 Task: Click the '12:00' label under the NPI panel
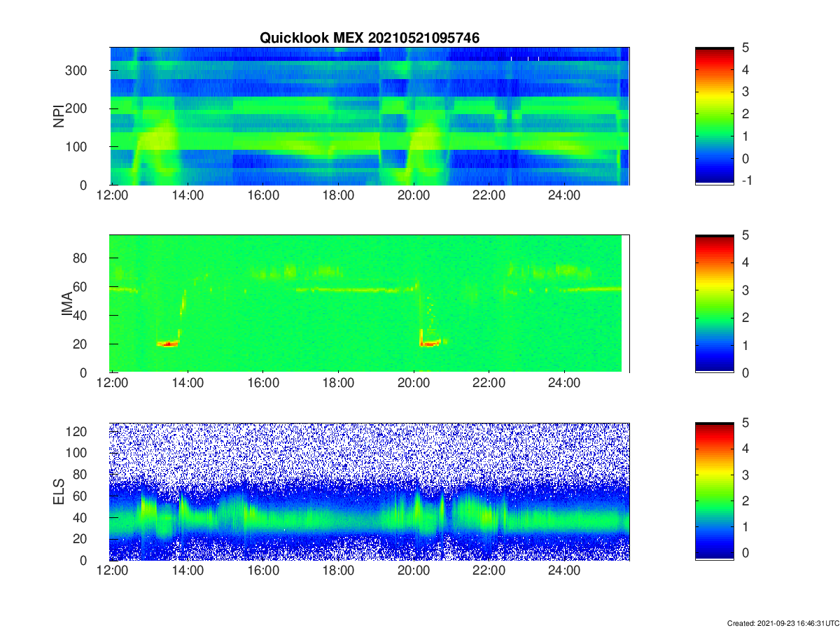pyautogui.click(x=112, y=196)
